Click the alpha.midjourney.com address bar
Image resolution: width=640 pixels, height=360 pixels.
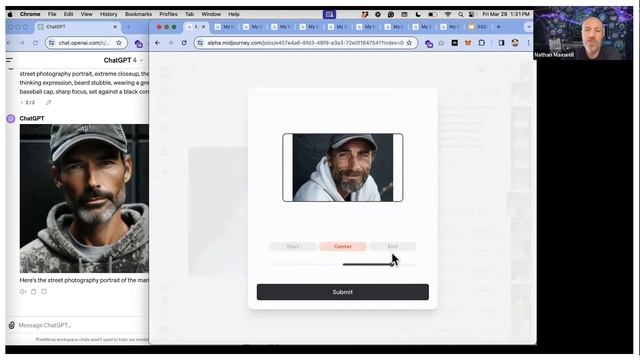click(305, 43)
